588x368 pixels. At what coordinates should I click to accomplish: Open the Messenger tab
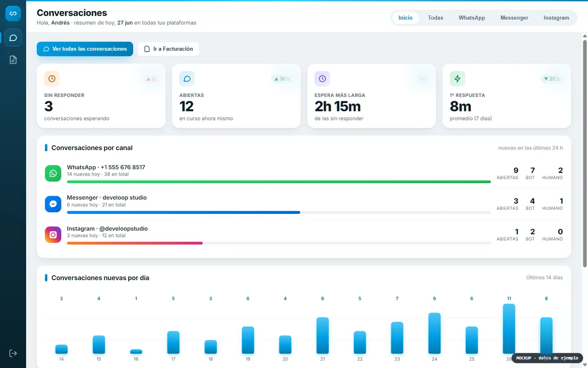(x=514, y=18)
